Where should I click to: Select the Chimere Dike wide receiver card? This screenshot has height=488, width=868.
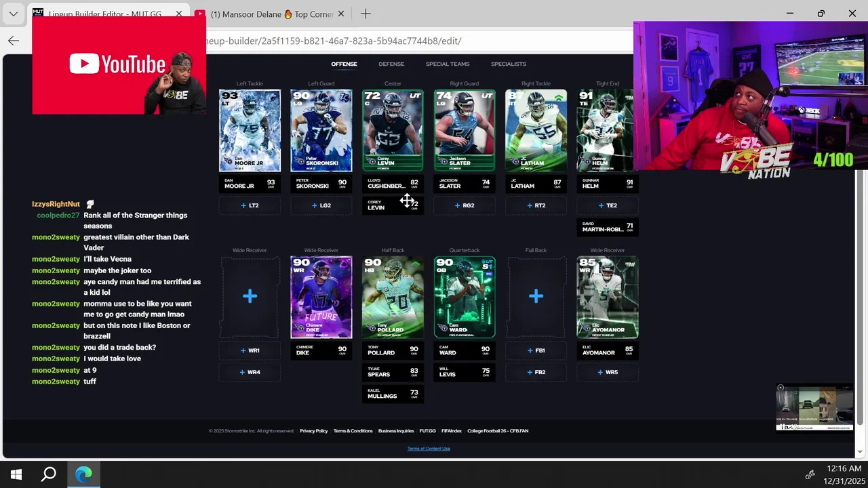[x=321, y=298]
